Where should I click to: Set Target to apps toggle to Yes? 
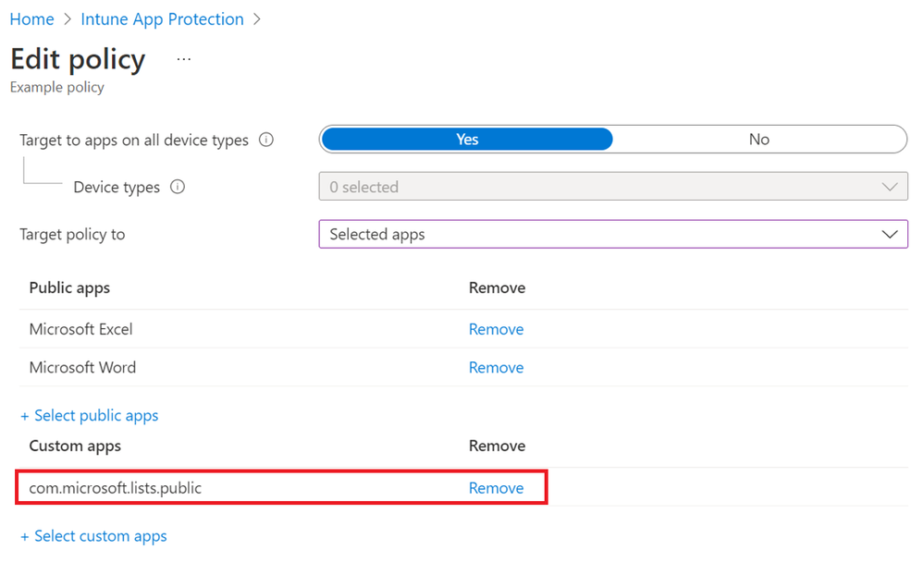[x=466, y=140]
